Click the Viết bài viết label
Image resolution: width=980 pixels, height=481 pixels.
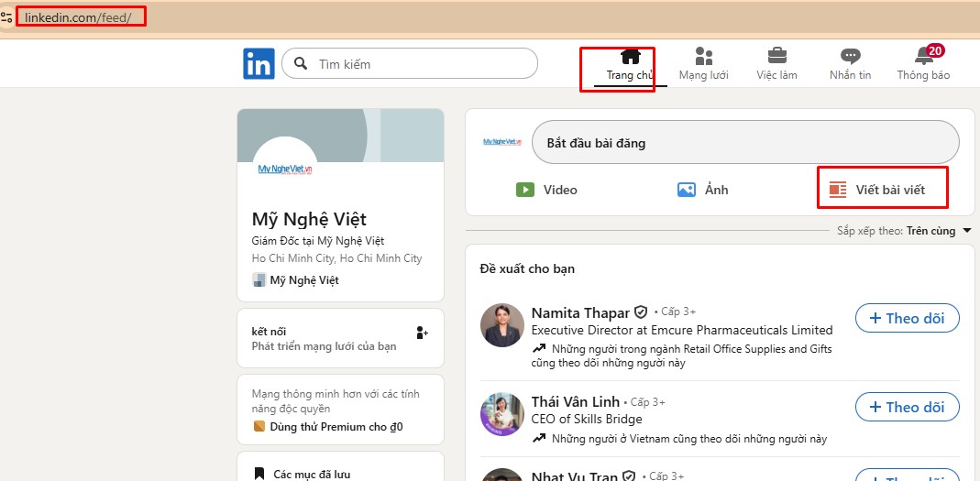coord(890,190)
